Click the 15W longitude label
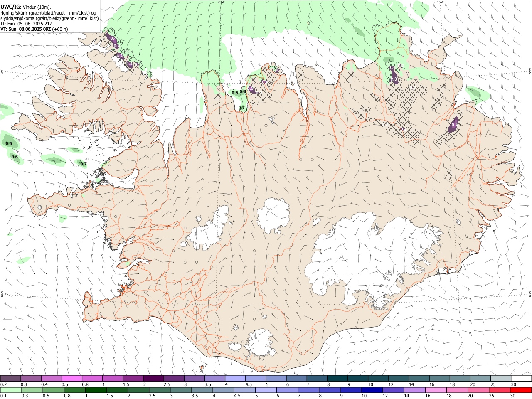 441,2
